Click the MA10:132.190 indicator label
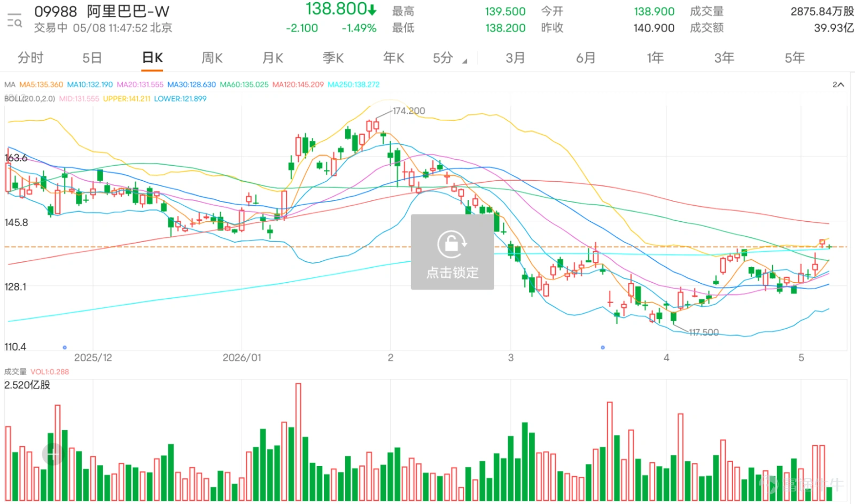The image size is (855, 504). (x=90, y=84)
